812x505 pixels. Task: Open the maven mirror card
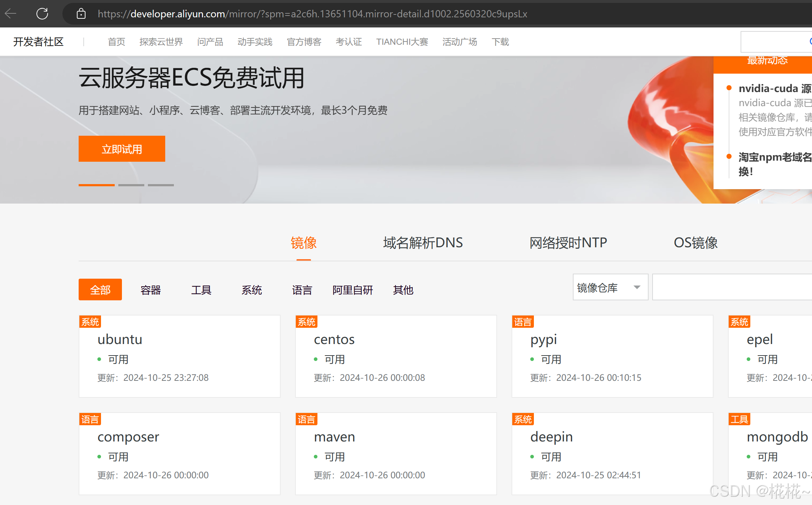point(334,437)
